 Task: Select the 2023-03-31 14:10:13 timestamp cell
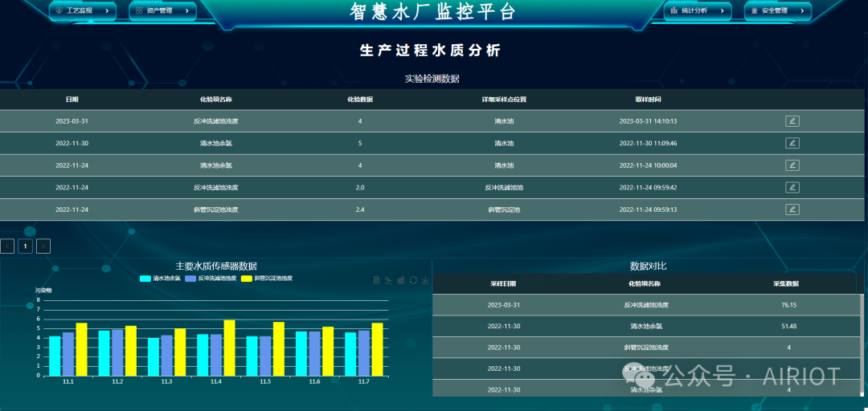click(x=648, y=121)
